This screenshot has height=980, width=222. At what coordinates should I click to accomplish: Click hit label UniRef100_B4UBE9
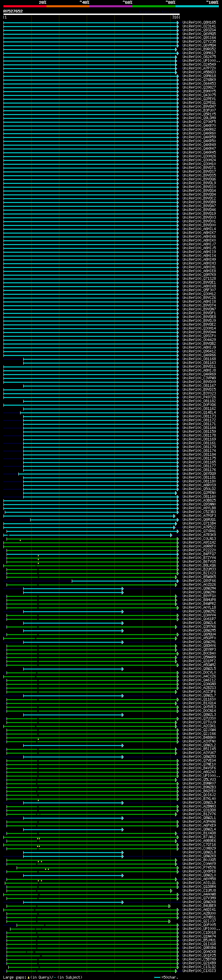click(x=199, y=906)
